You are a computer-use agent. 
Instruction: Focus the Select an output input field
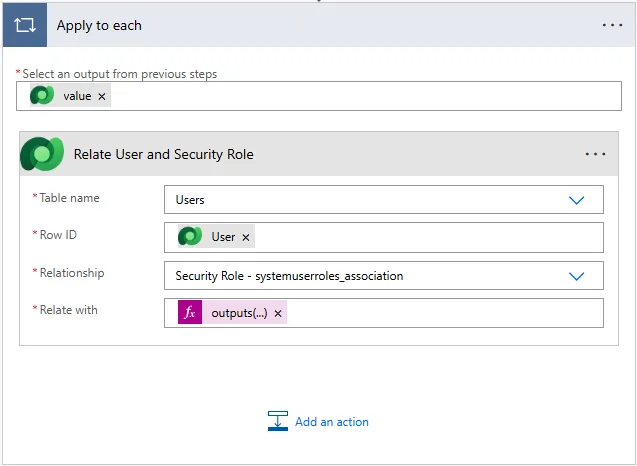tap(319, 96)
